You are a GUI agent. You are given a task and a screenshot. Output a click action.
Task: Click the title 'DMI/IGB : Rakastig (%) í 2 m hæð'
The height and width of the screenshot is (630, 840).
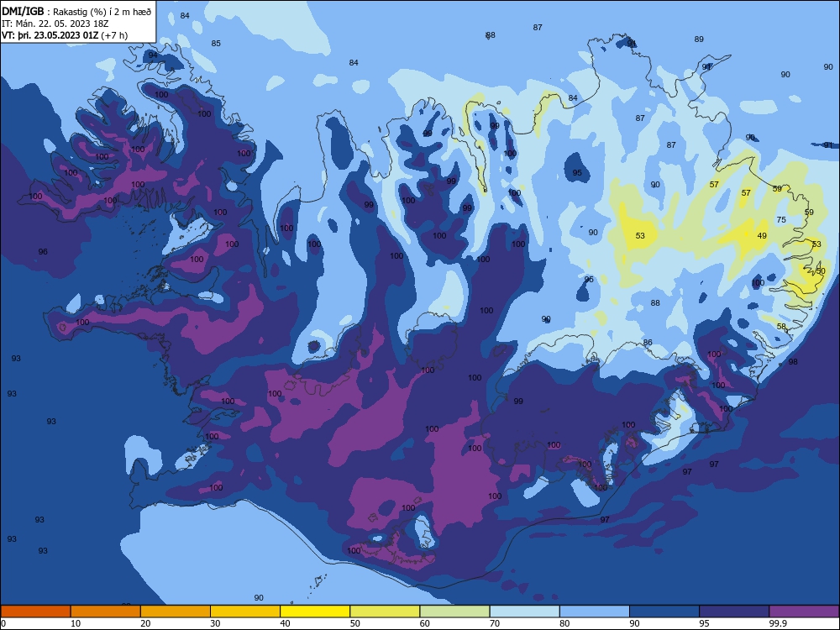point(76,12)
